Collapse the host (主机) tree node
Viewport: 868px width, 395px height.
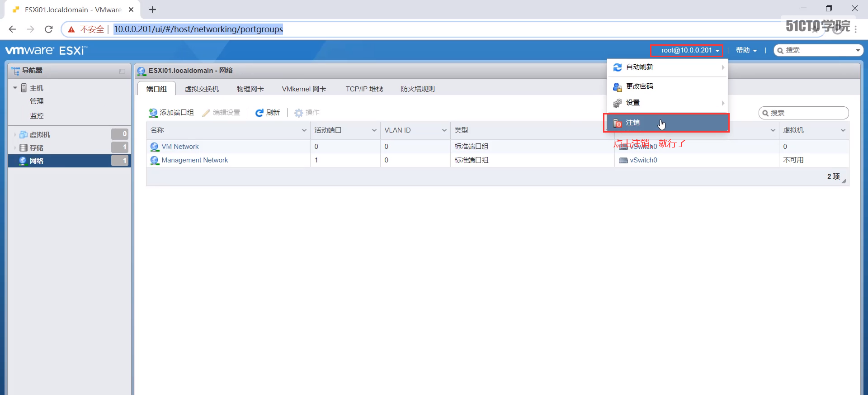pos(15,88)
